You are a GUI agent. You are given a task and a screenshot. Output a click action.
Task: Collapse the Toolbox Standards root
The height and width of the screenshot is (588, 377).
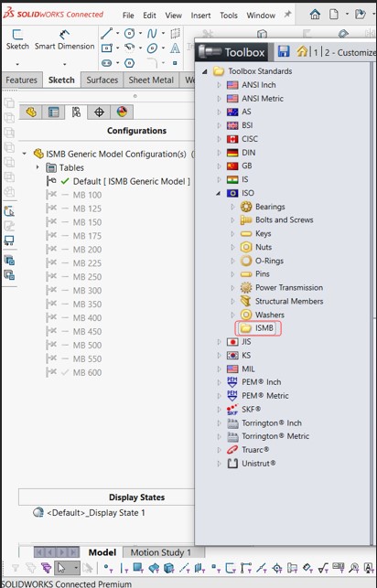205,71
